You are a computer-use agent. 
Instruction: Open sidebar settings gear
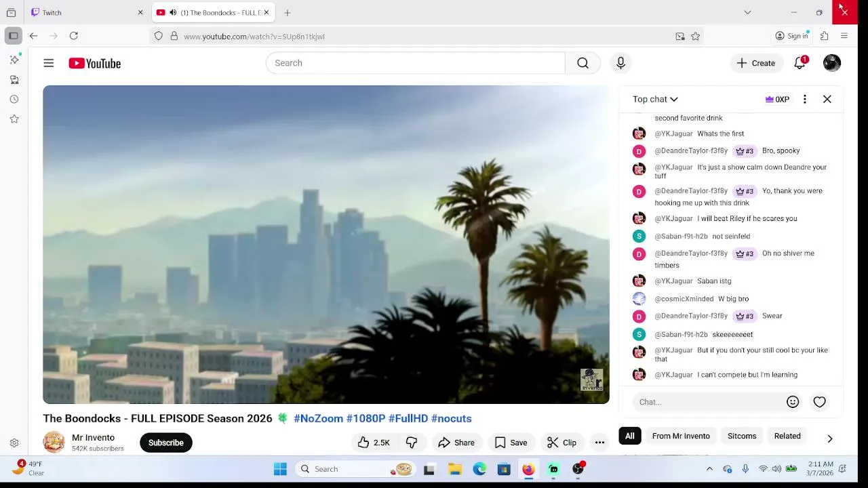pos(14,443)
